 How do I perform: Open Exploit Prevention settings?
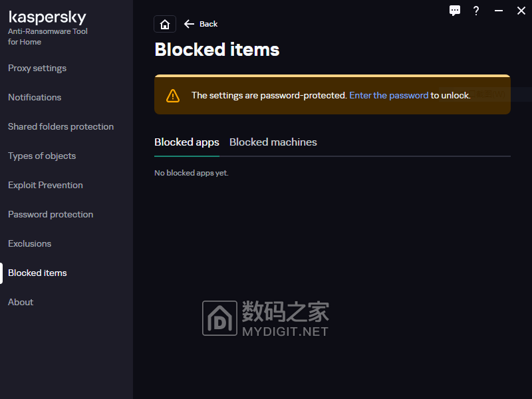point(45,185)
